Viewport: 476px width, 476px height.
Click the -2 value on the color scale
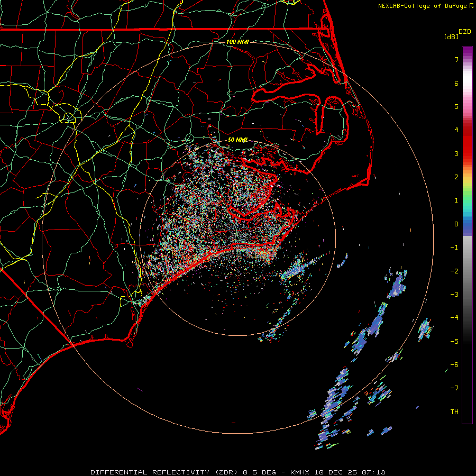[454, 271]
